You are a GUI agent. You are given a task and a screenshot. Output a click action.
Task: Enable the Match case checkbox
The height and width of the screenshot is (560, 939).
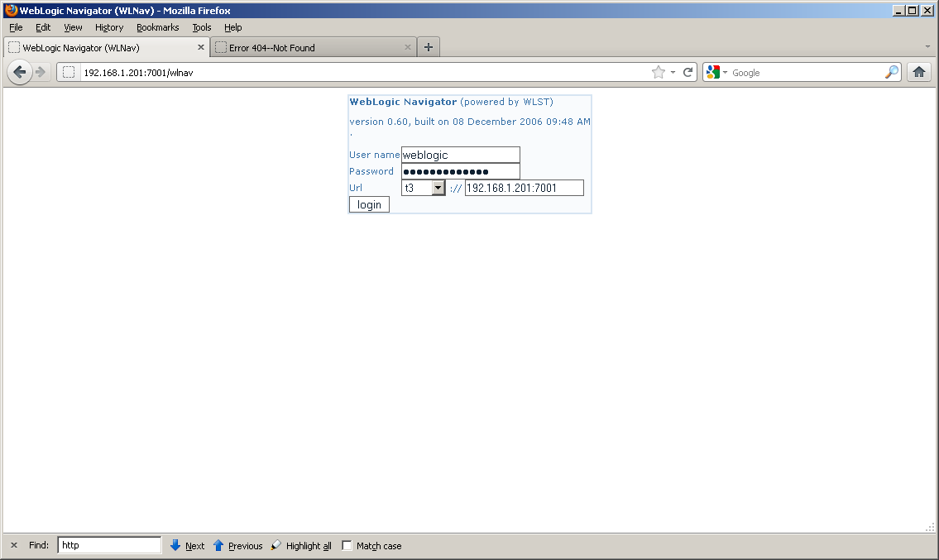coord(346,545)
